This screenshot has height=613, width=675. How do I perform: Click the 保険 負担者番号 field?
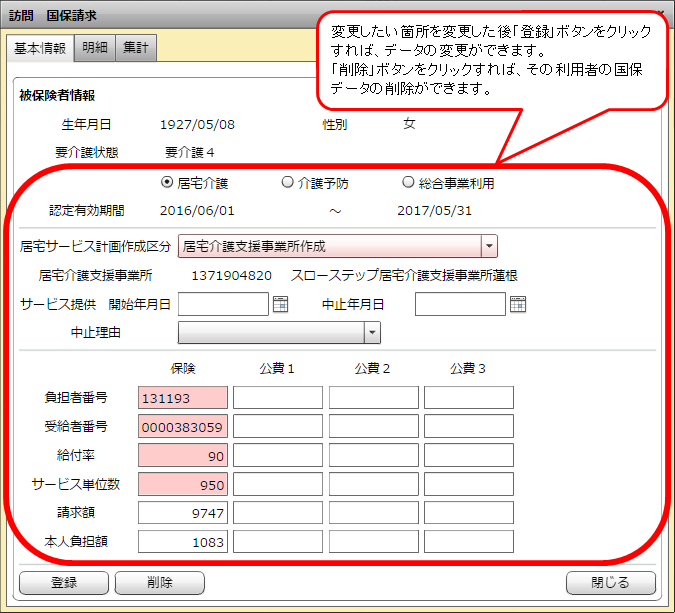pyautogui.click(x=183, y=398)
